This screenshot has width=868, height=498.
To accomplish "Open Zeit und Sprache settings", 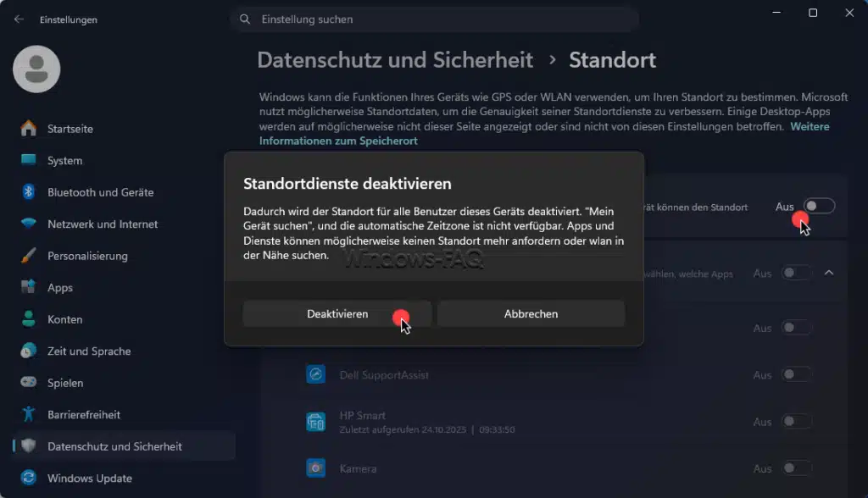I will pyautogui.click(x=124, y=351).
